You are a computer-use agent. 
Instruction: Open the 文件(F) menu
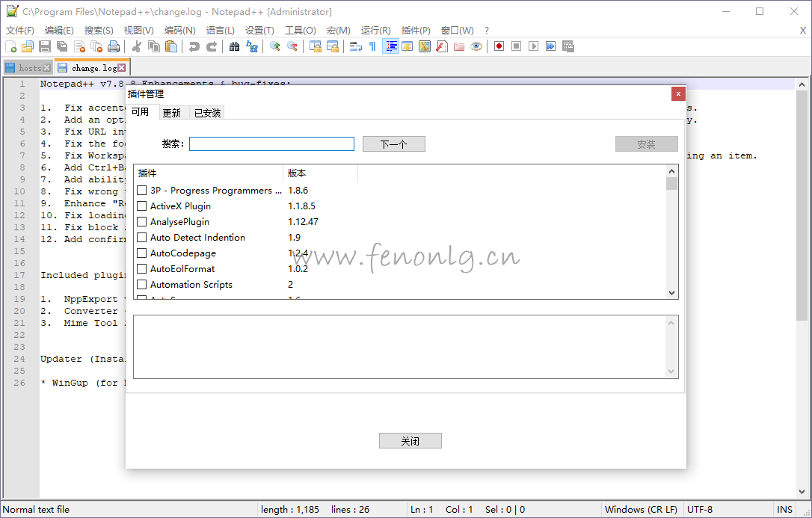(20, 30)
